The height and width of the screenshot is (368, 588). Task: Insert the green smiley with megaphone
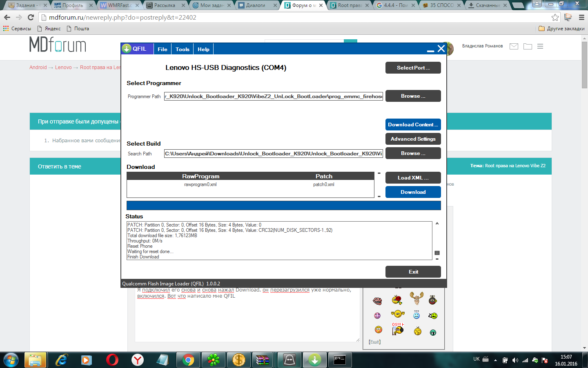click(x=433, y=316)
